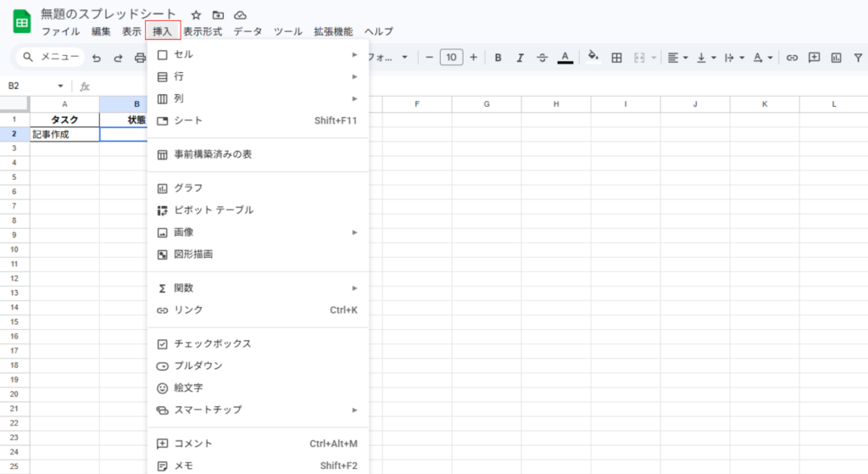Open the text color picker
The width and height of the screenshot is (868, 474).
coord(565,58)
